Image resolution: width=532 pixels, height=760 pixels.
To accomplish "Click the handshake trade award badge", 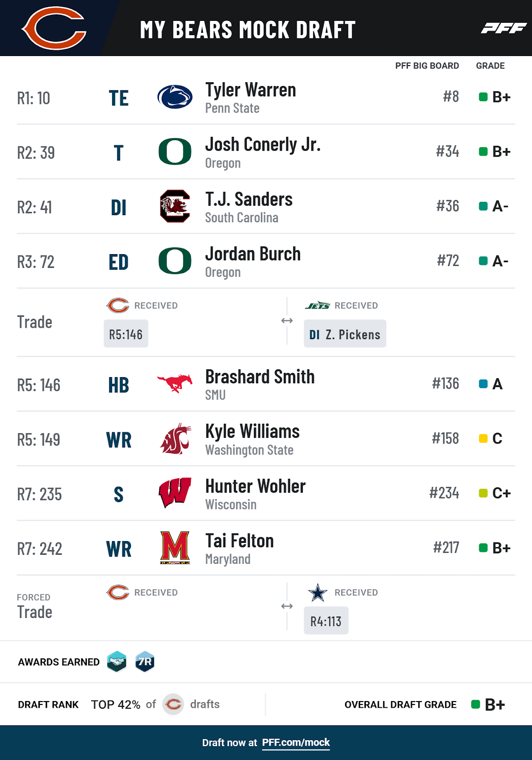I will [x=117, y=662].
